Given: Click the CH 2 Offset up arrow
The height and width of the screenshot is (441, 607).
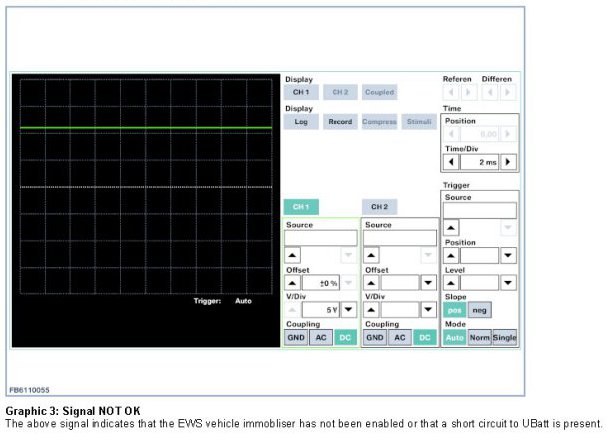Looking at the screenshot, I should [371, 283].
